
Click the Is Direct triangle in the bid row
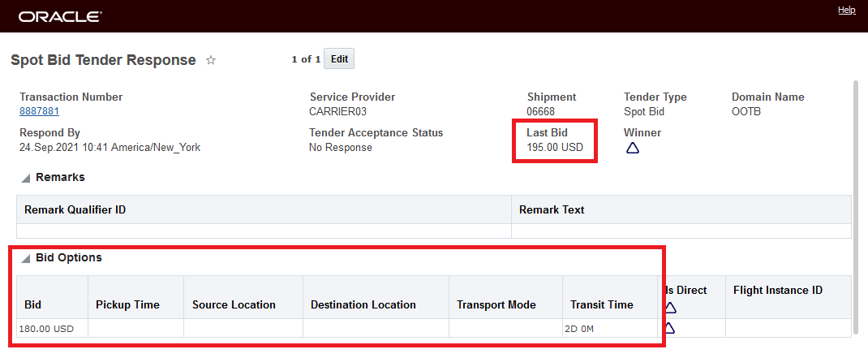669,328
